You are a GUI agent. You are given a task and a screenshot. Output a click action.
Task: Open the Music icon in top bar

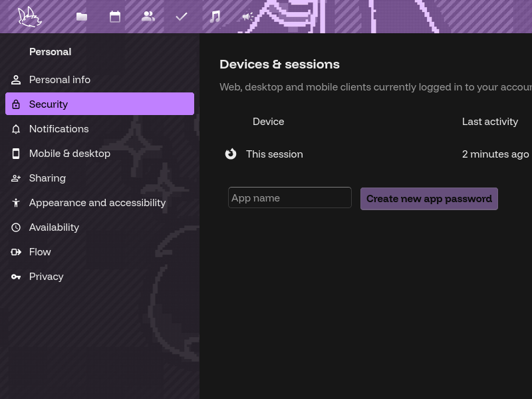(214, 17)
